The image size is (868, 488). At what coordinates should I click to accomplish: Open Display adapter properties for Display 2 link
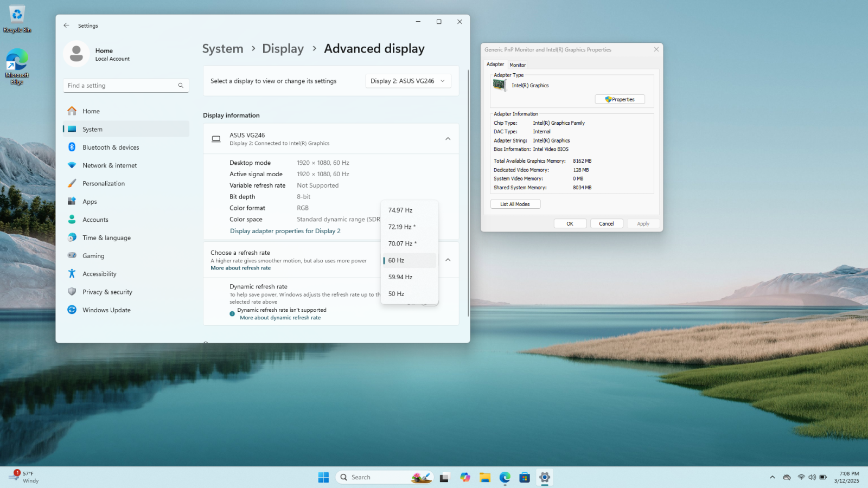click(285, 231)
